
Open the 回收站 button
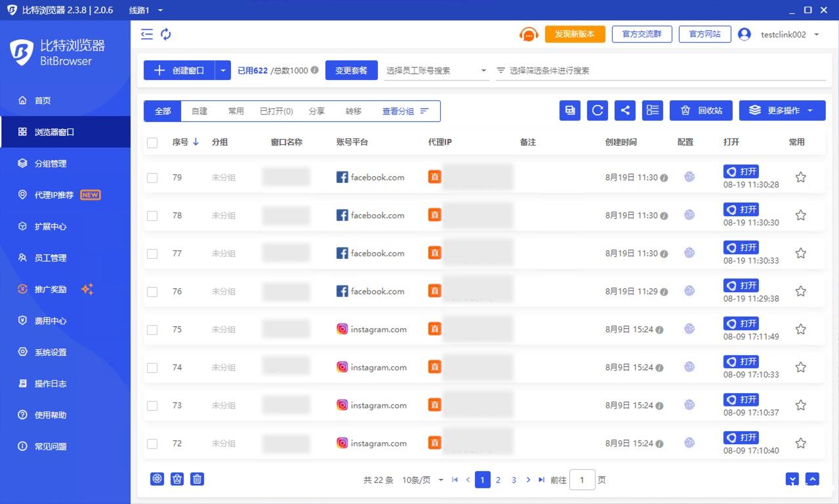701,111
